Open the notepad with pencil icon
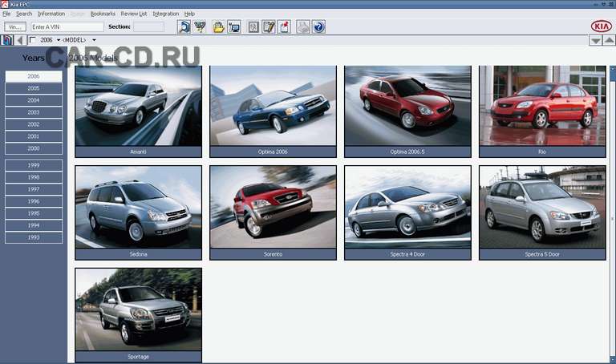Viewport: 616px width, 364px height. point(269,26)
